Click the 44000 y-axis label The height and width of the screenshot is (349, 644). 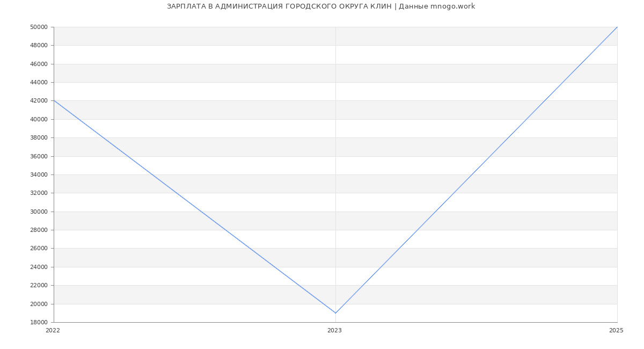[39, 82]
